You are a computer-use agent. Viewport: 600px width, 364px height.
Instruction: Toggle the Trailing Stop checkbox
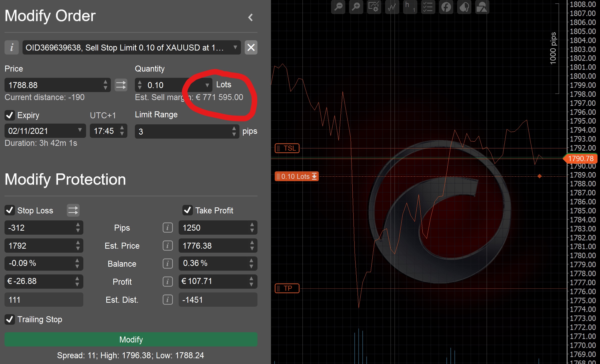point(10,319)
